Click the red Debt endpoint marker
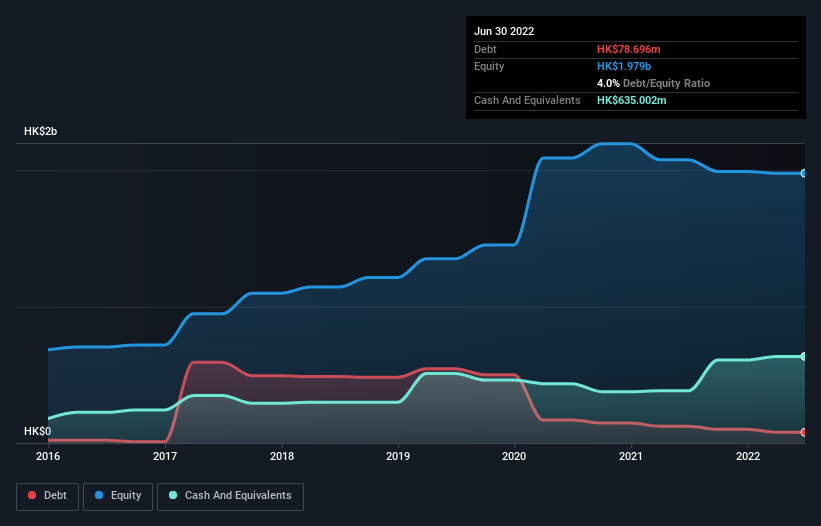The width and height of the screenshot is (821, 526). pyautogui.click(x=804, y=432)
